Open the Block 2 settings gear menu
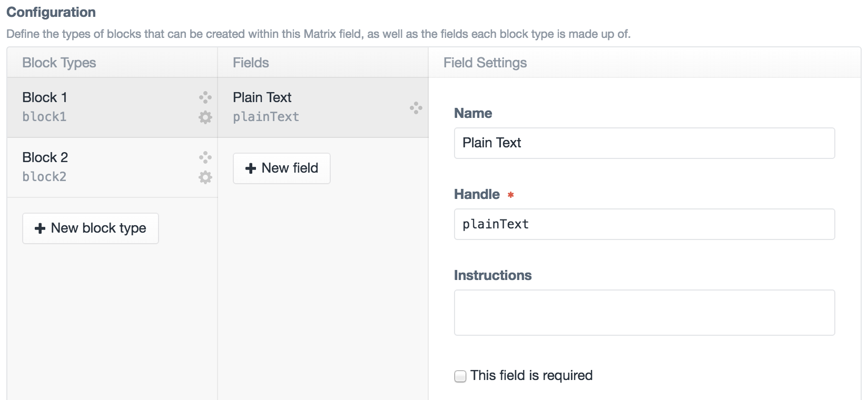The image size is (868, 400). [x=205, y=177]
